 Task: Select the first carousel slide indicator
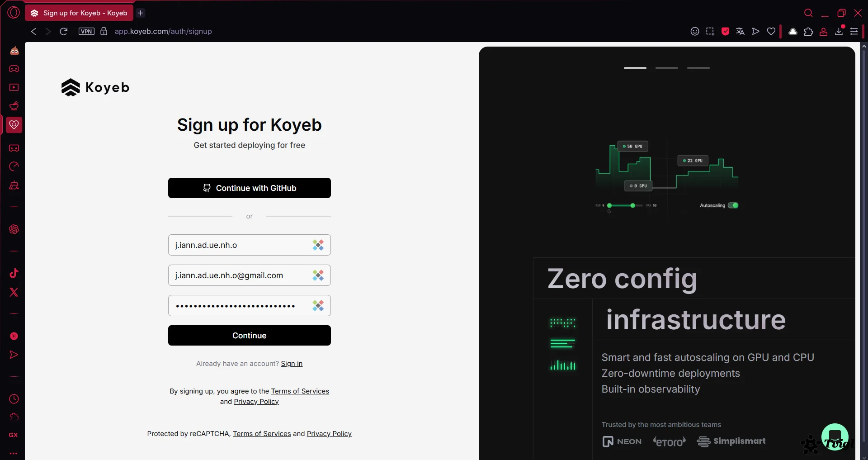click(635, 68)
